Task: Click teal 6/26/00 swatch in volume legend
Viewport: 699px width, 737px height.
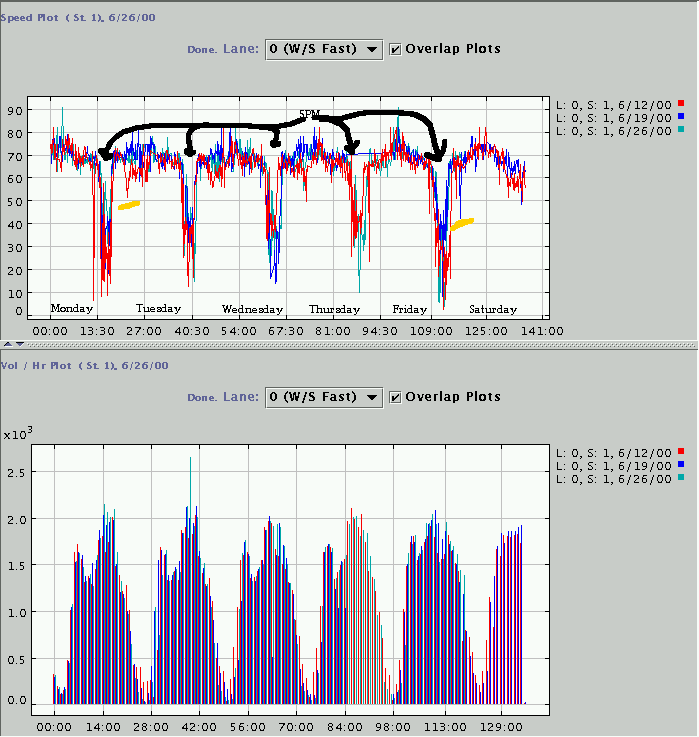Action: click(680, 480)
